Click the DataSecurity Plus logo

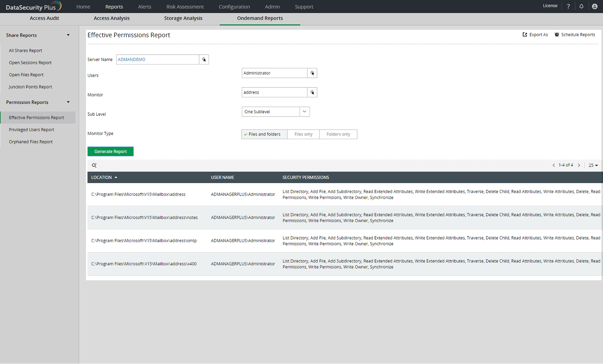pos(33,6)
